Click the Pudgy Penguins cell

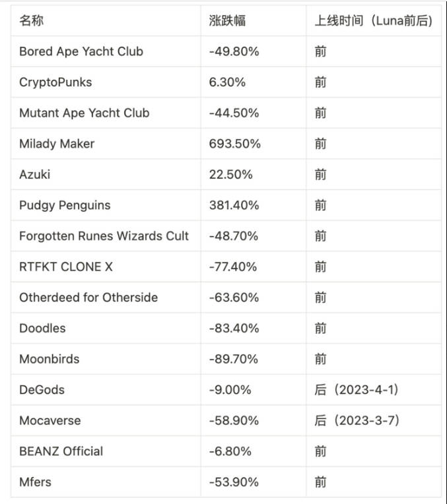pyautogui.click(x=65, y=205)
